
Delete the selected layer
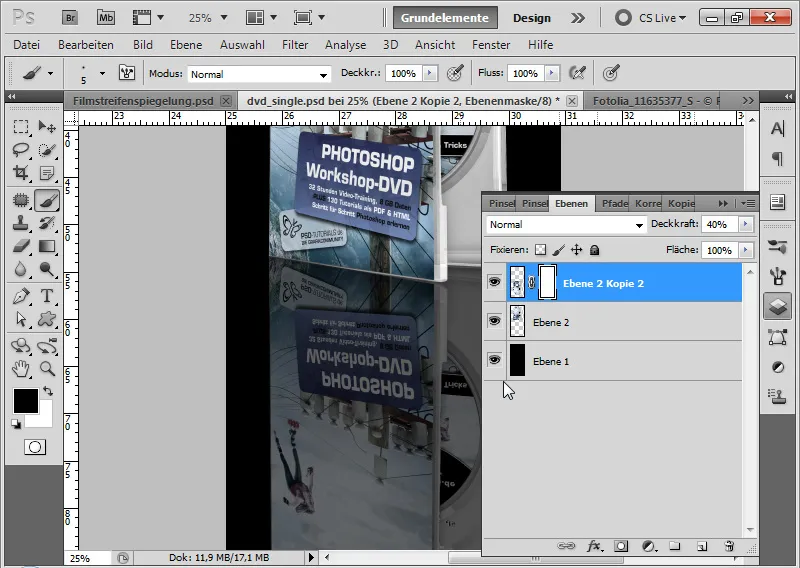pos(729,546)
